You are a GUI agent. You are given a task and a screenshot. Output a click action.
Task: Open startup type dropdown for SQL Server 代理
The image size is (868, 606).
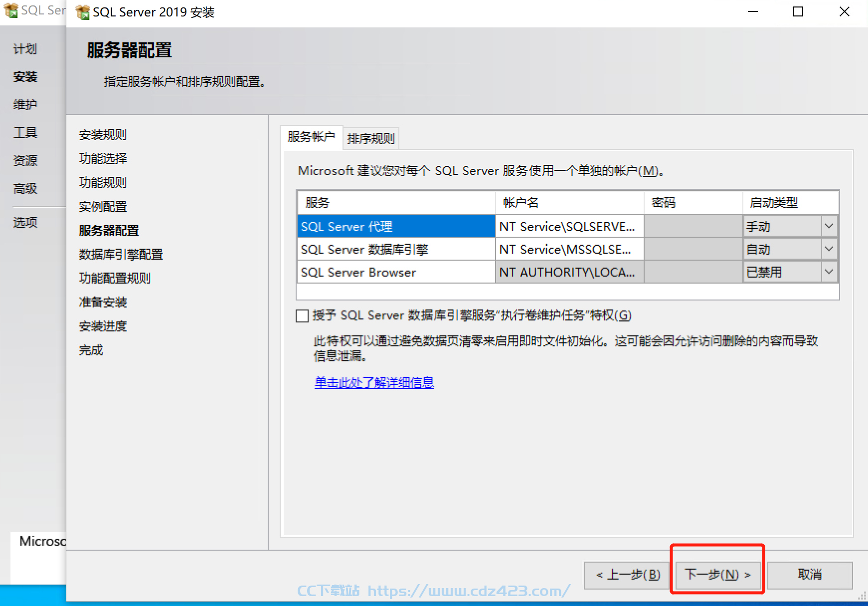pyautogui.click(x=829, y=226)
